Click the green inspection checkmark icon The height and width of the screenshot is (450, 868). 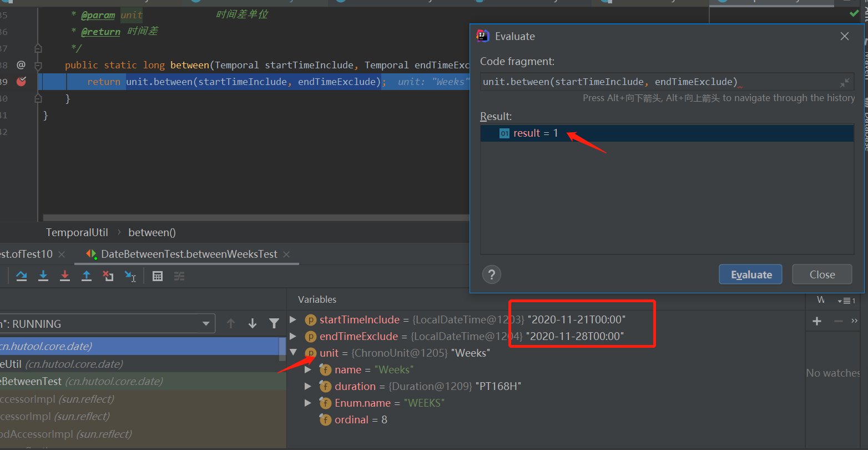pos(854,13)
